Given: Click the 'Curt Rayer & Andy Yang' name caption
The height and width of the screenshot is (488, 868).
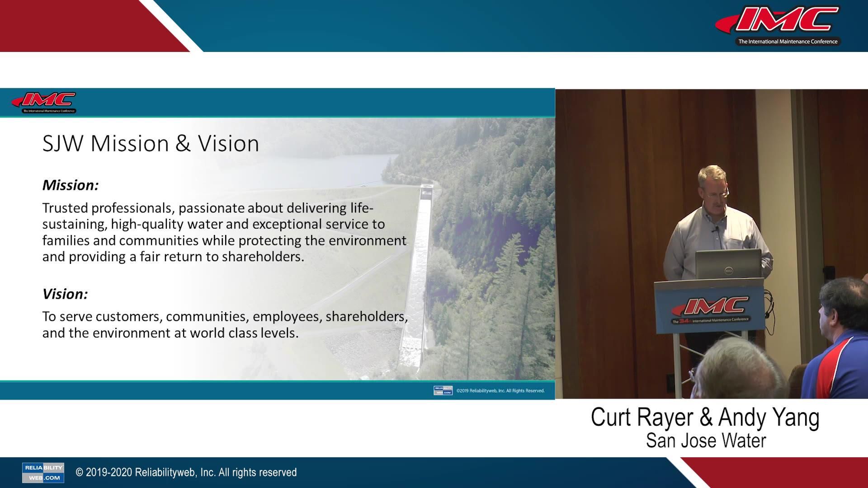Looking at the screenshot, I should tap(705, 417).
